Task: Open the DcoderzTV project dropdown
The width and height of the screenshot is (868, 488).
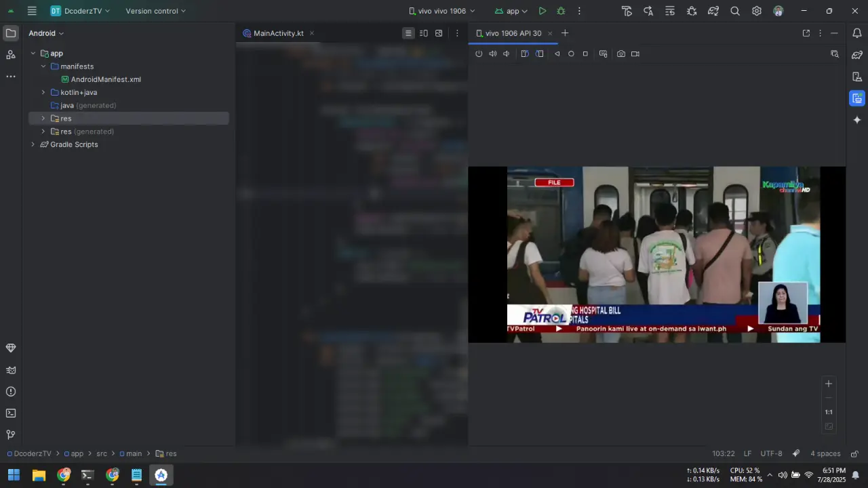Action: coord(80,11)
